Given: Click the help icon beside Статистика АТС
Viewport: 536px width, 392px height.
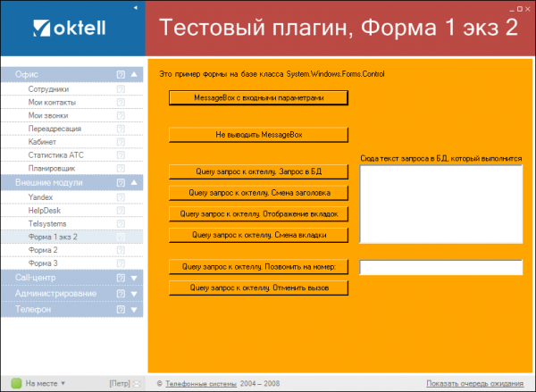Looking at the screenshot, I should (121, 154).
